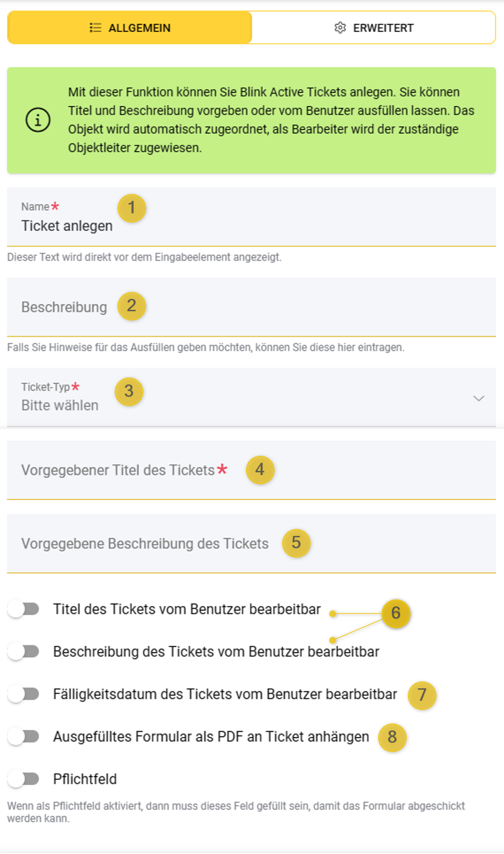Toggle Beschreibung des Tickets vom Benutzer bearbeitbar
The height and width of the screenshot is (854, 504).
tap(24, 652)
